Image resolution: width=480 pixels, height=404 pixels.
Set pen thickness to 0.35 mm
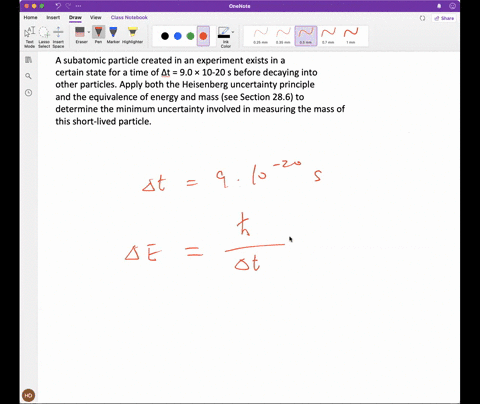283,36
